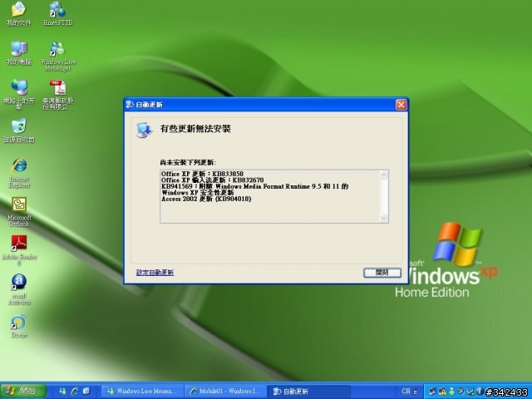Open the PDF document desktop icon

[x=58, y=94]
